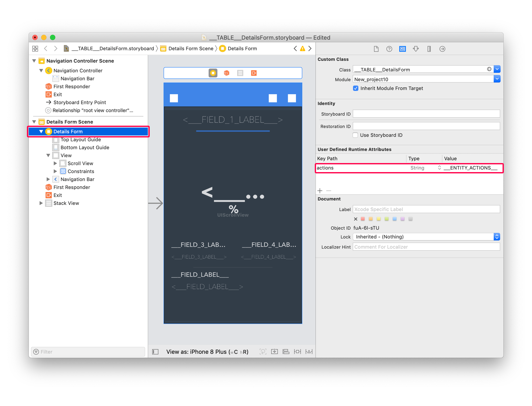
Task: Go forward in editor history
Action: point(56,49)
